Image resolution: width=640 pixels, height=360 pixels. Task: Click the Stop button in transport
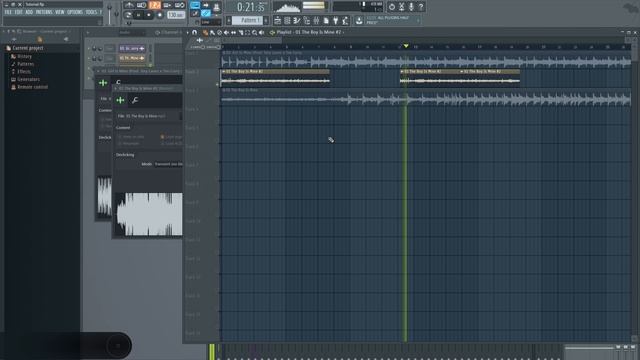point(149,15)
